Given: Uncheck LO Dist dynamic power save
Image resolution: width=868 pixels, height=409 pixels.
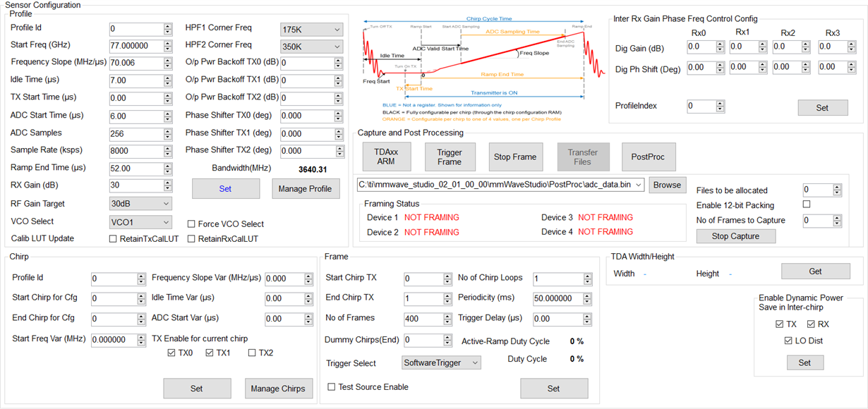Looking at the screenshot, I should pyautogui.click(x=788, y=341).
